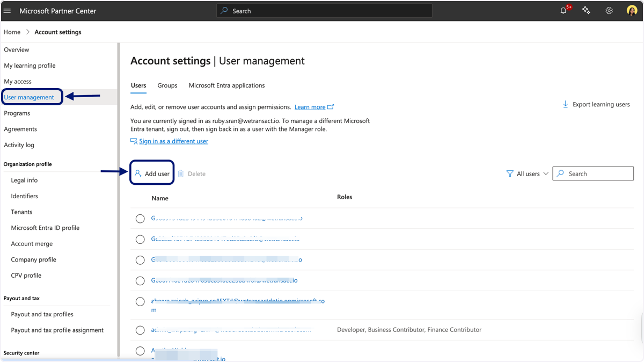This screenshot has width=644, height=362.
Task: Click the sign-in icon beside Sign in as a different user
Action: (x=134, y=141)
